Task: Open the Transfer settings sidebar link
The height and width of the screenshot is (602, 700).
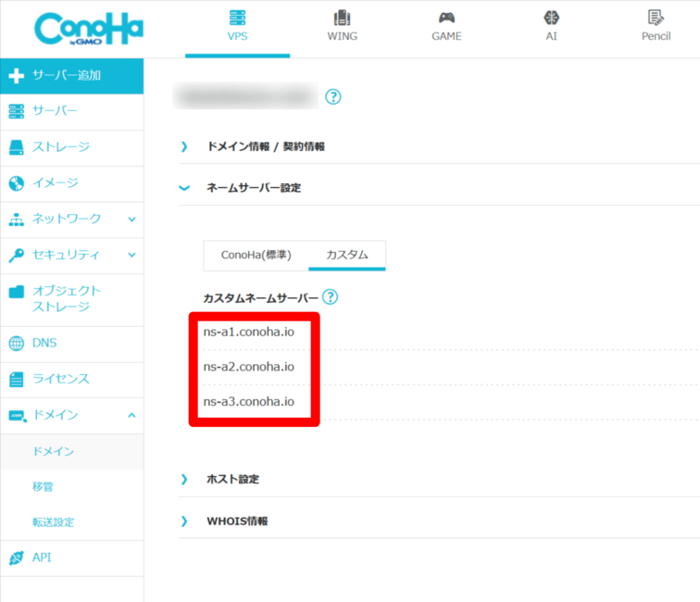Action: coord(53,522)
